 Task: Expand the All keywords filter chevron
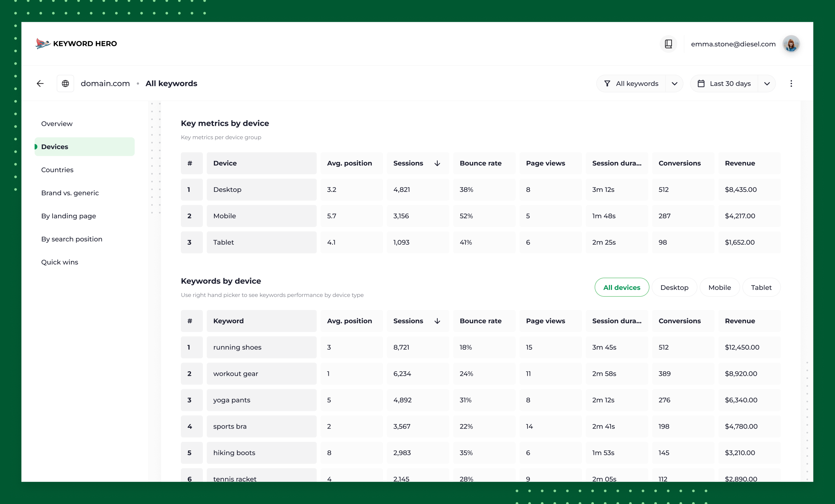tap(674, 83)
